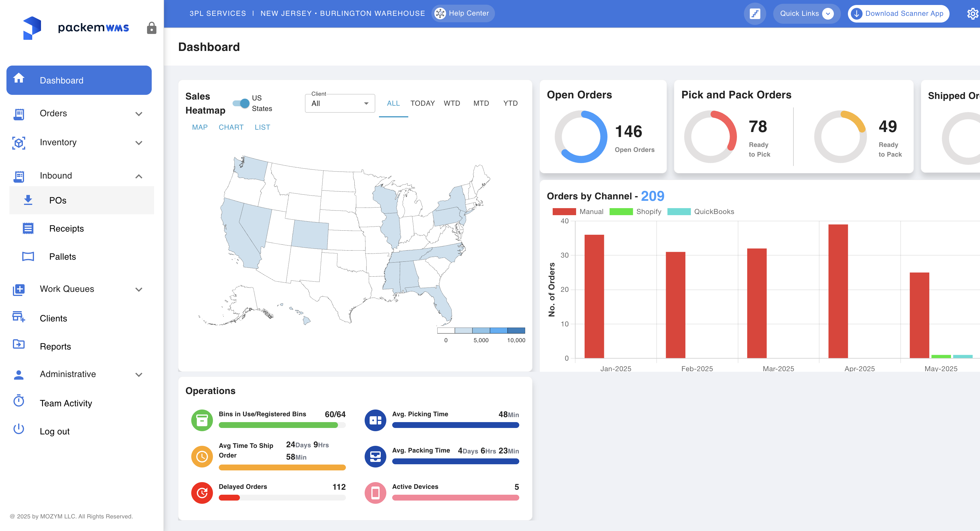Switch to the MTD time filter tab

coord(481,103)
